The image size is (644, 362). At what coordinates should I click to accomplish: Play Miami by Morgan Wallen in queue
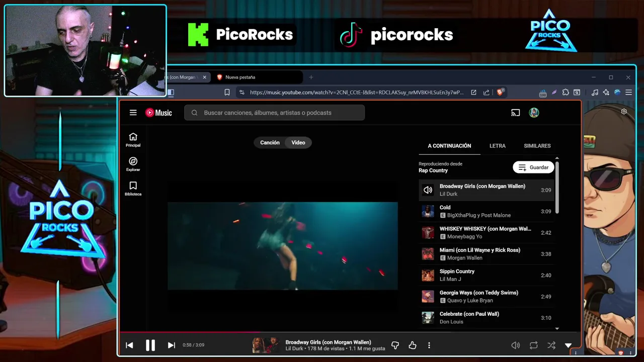(486, 254)
